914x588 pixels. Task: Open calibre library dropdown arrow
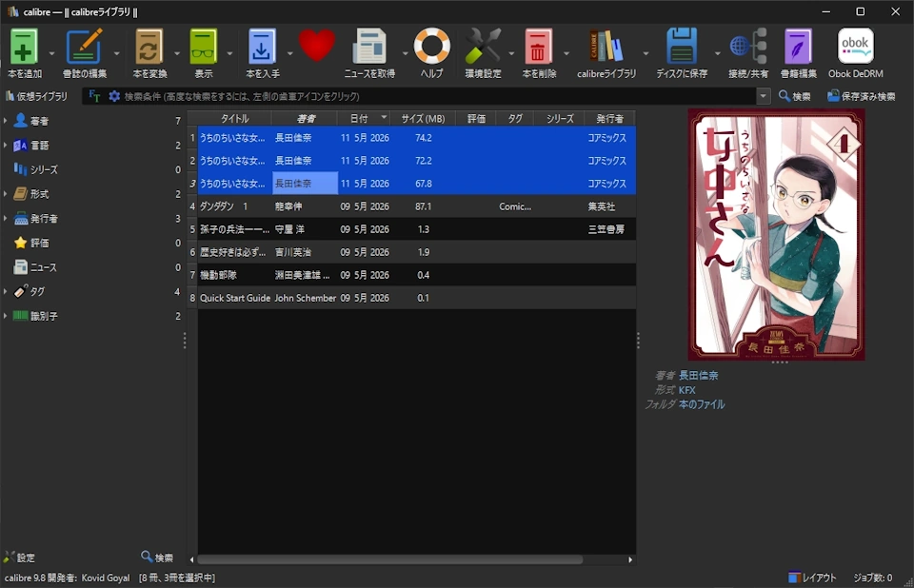point(646,53)
